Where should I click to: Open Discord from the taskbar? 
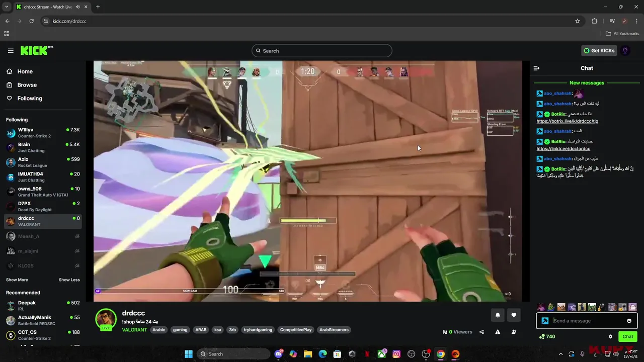pyautogui.click(x=279, y=354)
